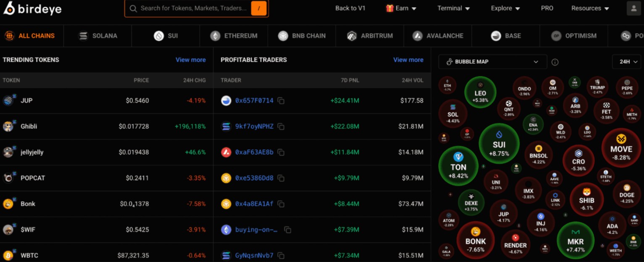Open the user profile icon

[633, 8]
